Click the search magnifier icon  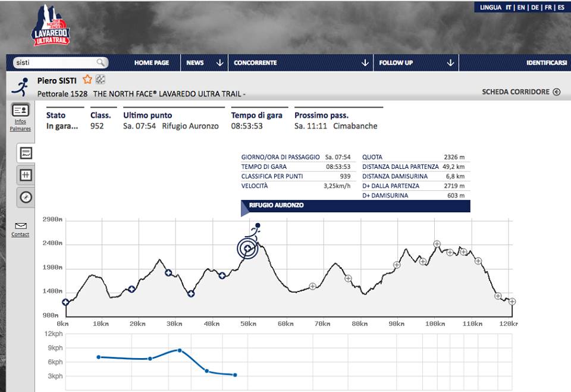(x=101, y=62)
